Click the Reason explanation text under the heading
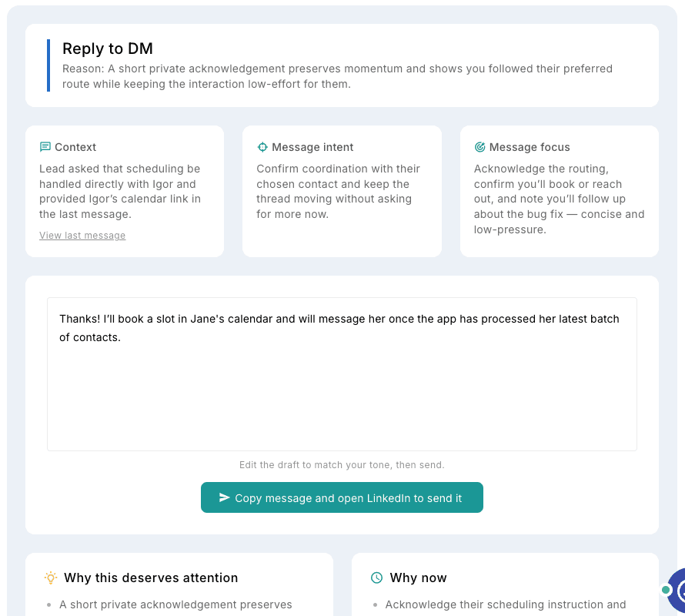This screenshot has height=616, width=685. point(337,76)
